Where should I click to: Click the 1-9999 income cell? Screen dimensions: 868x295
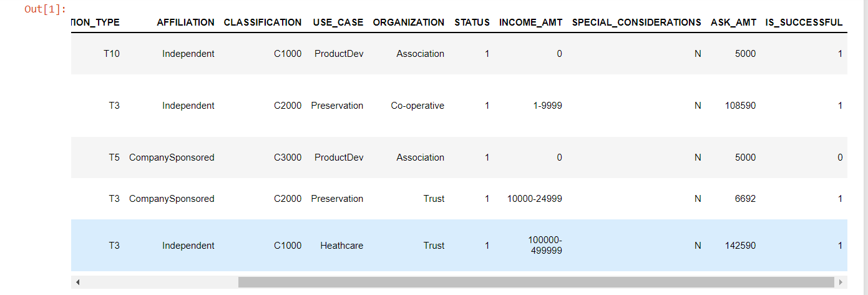(547, 106)
